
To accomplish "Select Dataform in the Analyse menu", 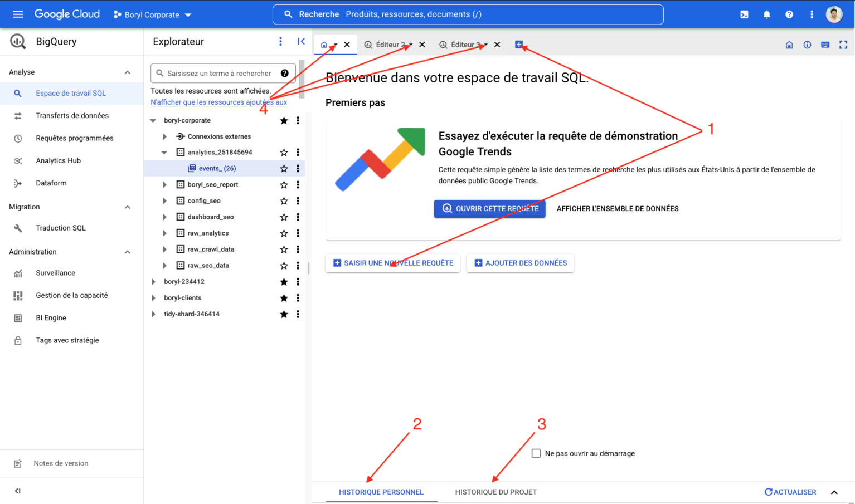I will pos(50,183).
